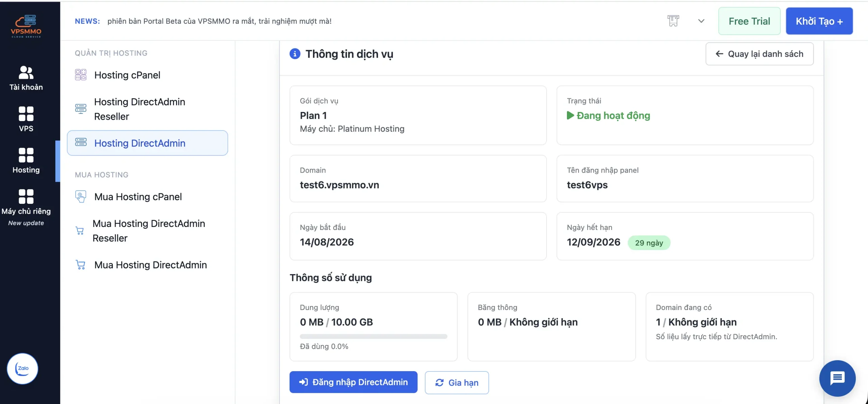This screenshot has height=404, width=868.
Task: Click the Mua Hosting DirectAdmin Reseller cart icon
Action: click(x=80, y=231)
